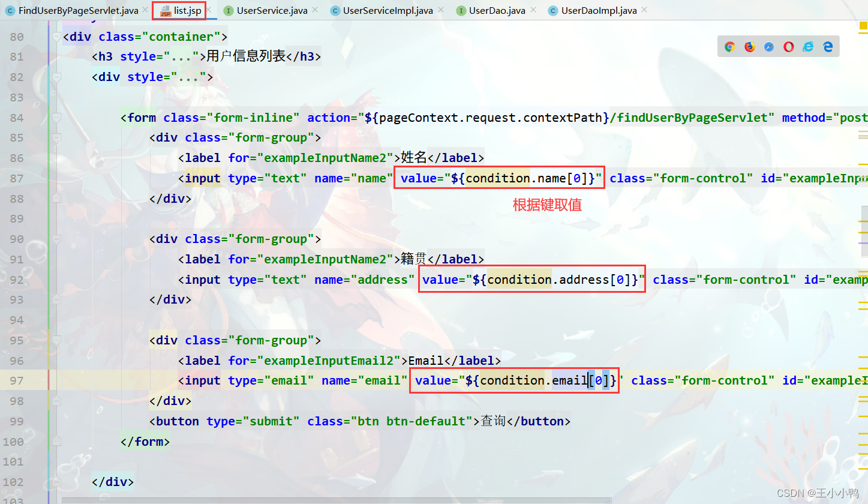The width and height of the screenshot is (868, 504).
Task: Click the "container" class value on line 80
Action: click(x=181, y=37)
